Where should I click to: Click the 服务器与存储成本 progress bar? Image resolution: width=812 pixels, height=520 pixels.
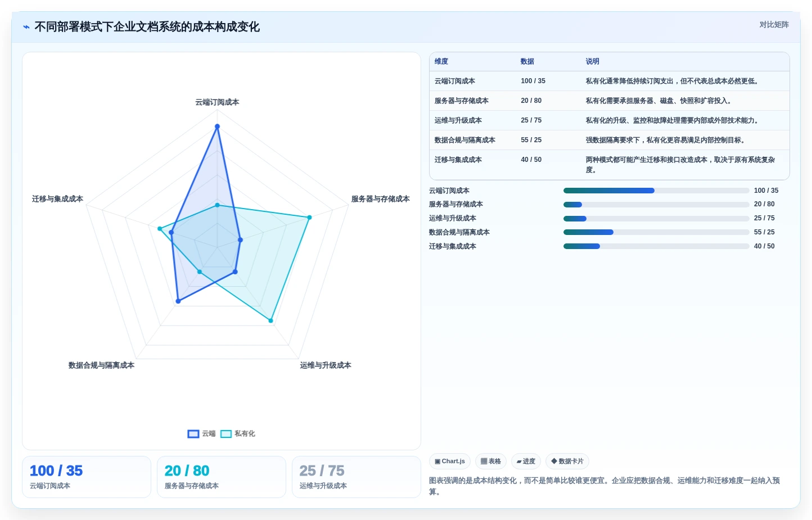(x=656, y=205)
